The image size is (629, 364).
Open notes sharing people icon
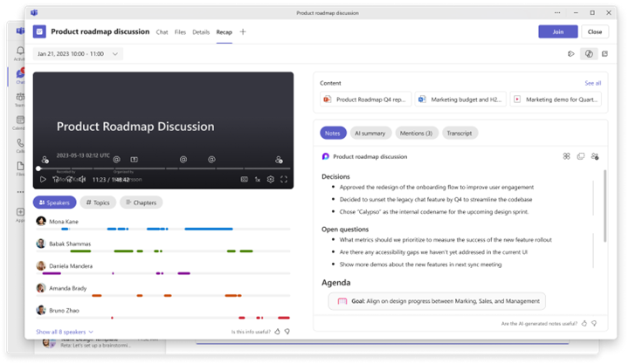pos(595,156)
